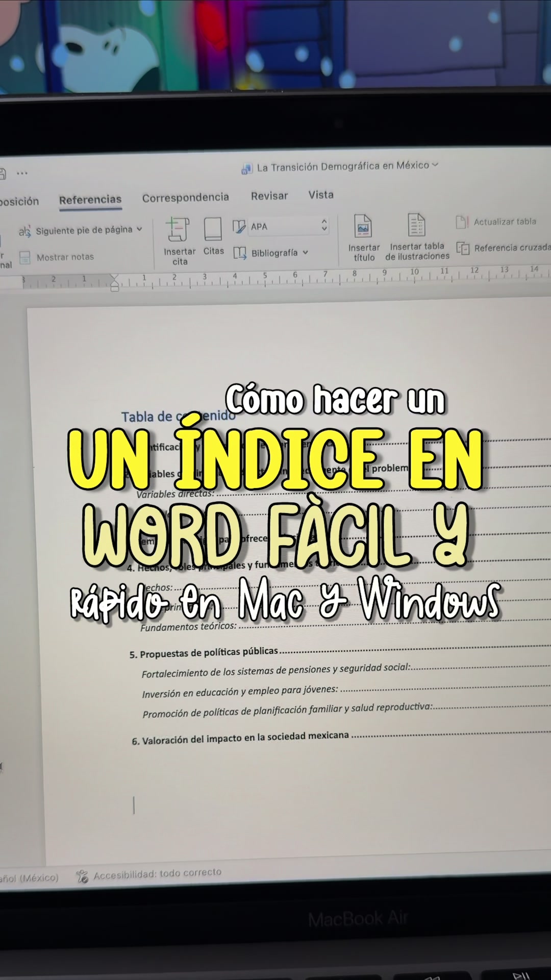The height and width of the screenshot is (980, 551).
Task: Click the Actualizar tabla button
Action: click(x=496, y=222)
